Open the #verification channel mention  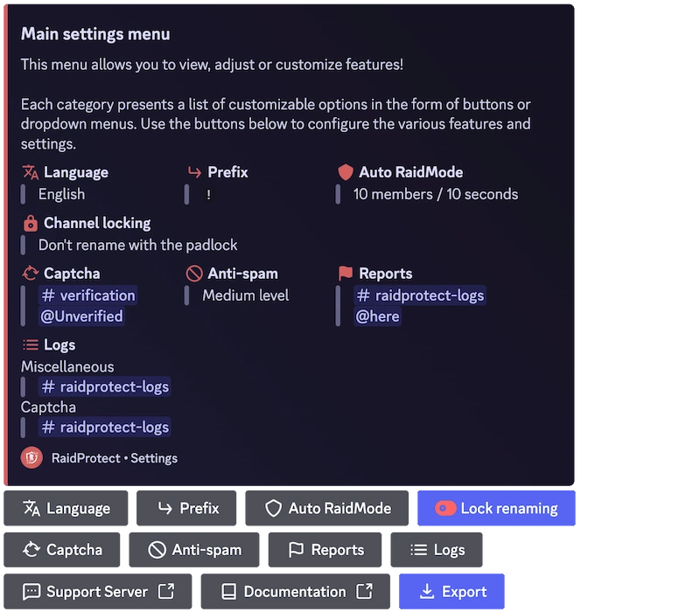87,296
